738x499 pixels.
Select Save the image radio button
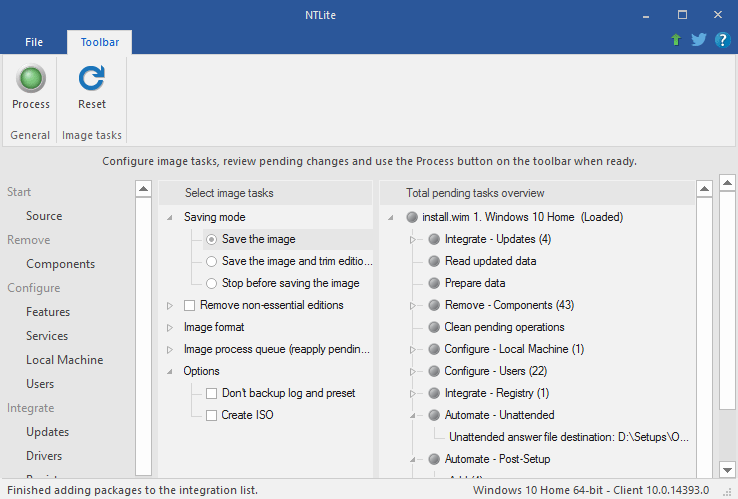[211, 240]
